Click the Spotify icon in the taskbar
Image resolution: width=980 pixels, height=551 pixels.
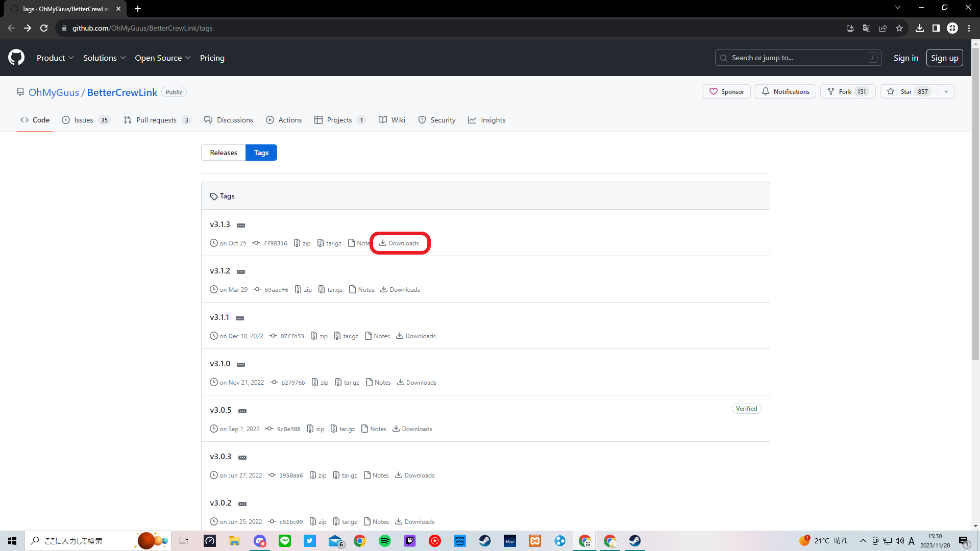385,541
